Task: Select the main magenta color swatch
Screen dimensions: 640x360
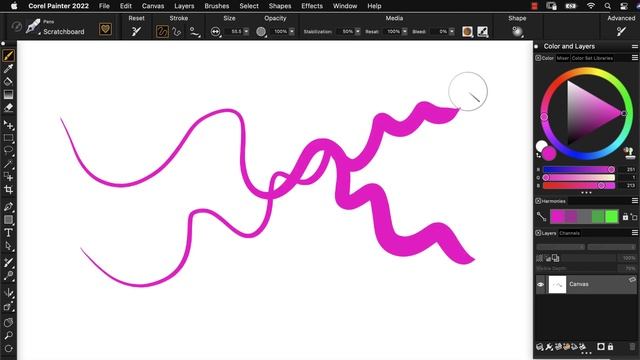Action: [x=549, y=153]
